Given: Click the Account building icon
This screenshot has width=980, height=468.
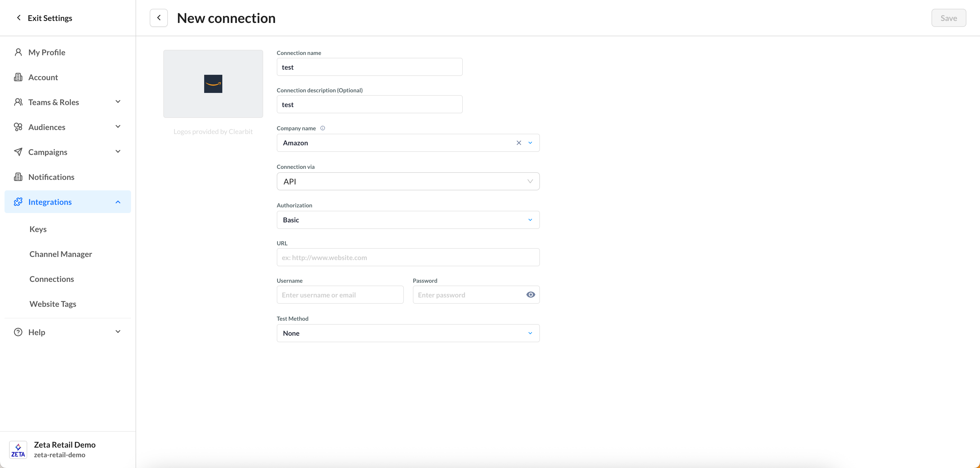Looking at the screenshot, I should (x=18, y=77).
